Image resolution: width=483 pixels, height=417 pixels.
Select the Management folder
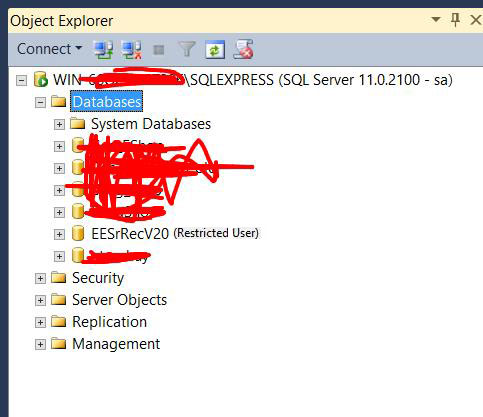click(x=116, y=344)
